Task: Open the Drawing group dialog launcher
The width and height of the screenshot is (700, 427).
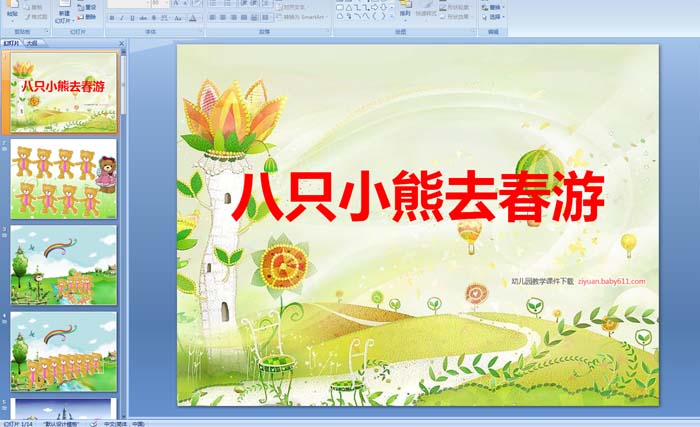Action: click(x=473, y=30)
